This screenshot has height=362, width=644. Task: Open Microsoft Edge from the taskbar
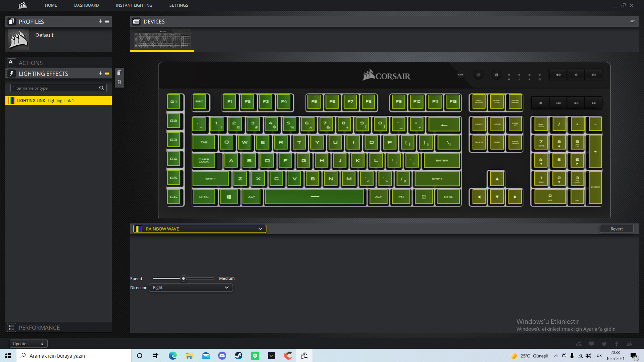(173, 356)
